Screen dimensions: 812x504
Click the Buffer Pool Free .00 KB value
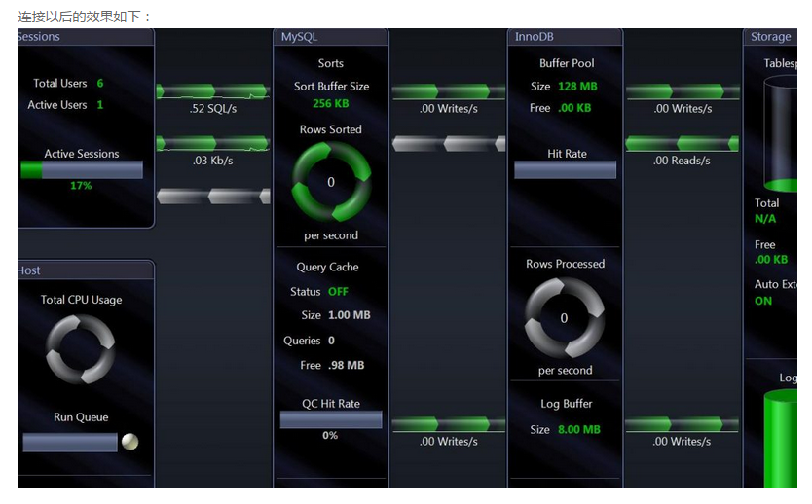tap(574, 108)
